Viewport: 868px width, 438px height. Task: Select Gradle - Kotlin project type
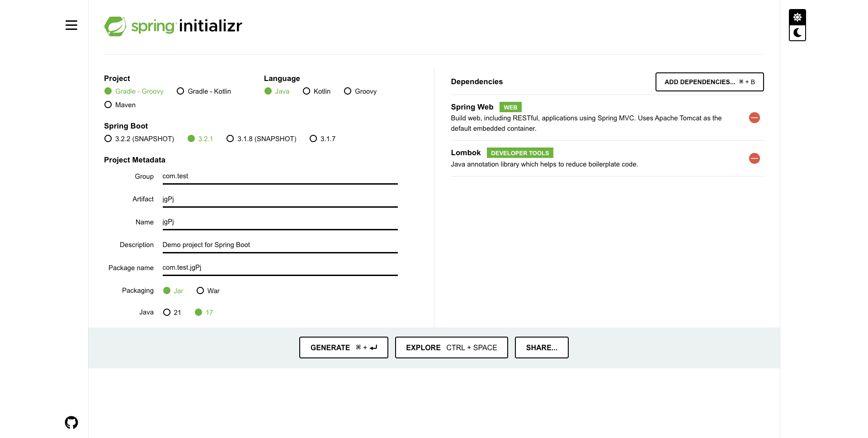tap(204, 91)
